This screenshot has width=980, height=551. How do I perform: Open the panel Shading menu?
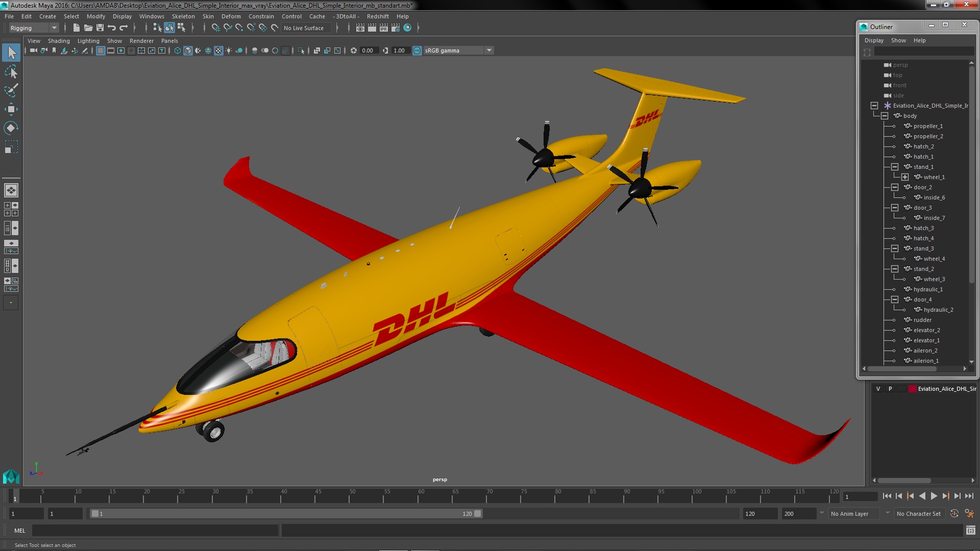(x=59, y=41)
